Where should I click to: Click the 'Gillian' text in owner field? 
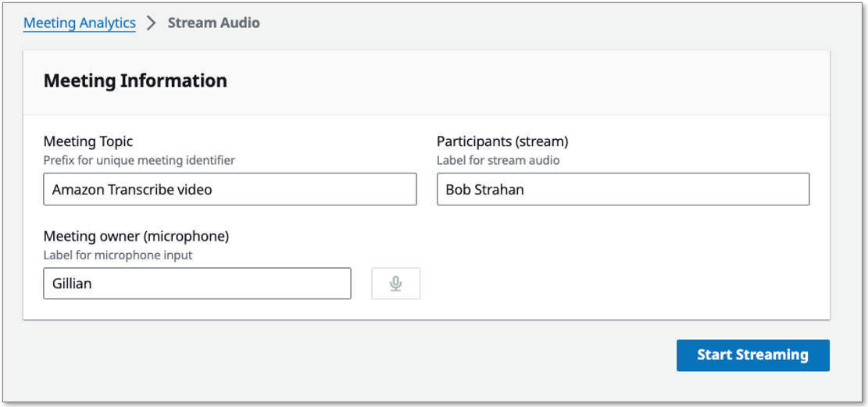point(72,284)
